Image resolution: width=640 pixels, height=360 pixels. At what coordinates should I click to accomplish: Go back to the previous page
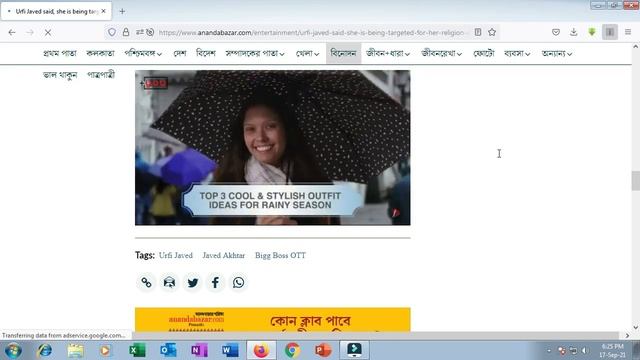pyautogui.click(x=12, y=32)
